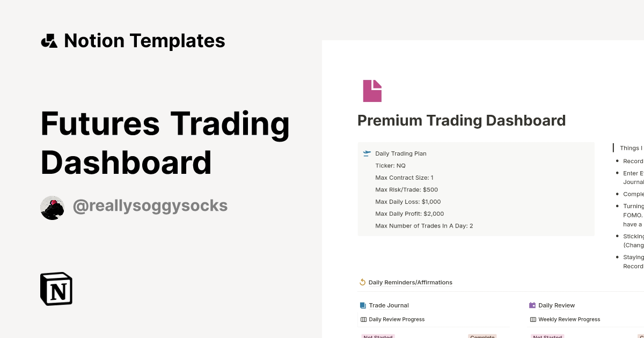The height and width of the screenshot is (338, 644).
Task: Click the purple calendar icon beside Daily Review
Action: (532, 305)
